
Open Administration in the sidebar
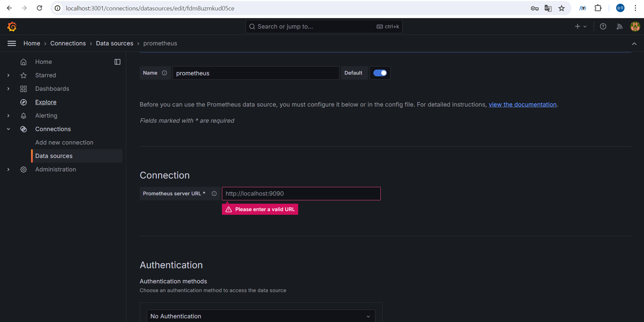[56, 169]
